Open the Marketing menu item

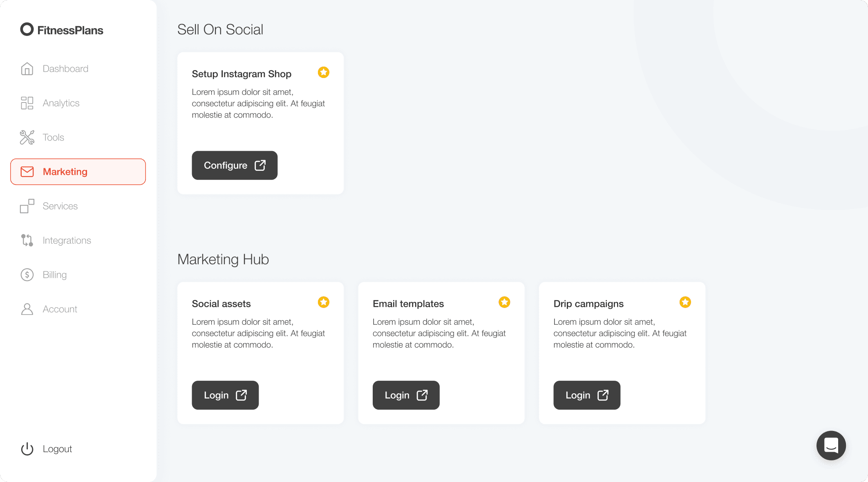78,172
